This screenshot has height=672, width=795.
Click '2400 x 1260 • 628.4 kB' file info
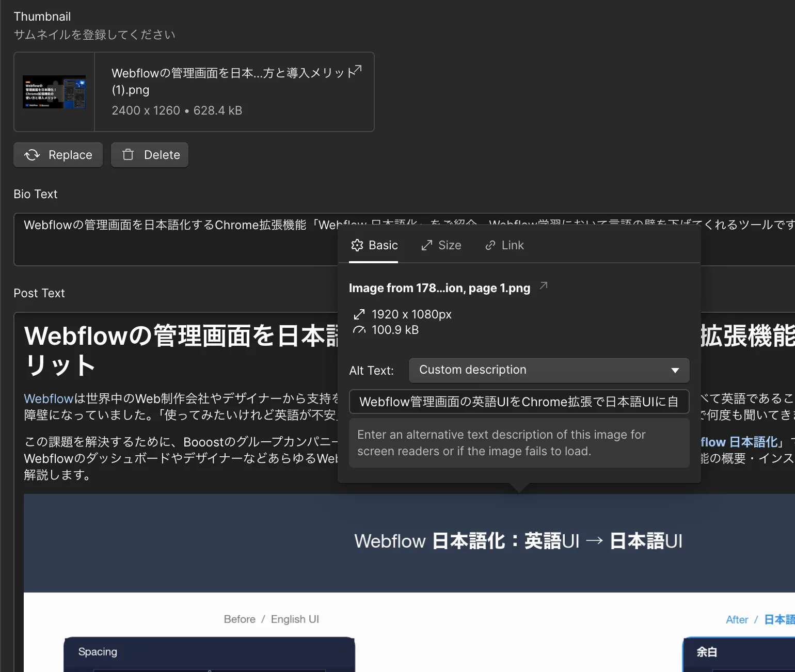click(x=177, y=110)
